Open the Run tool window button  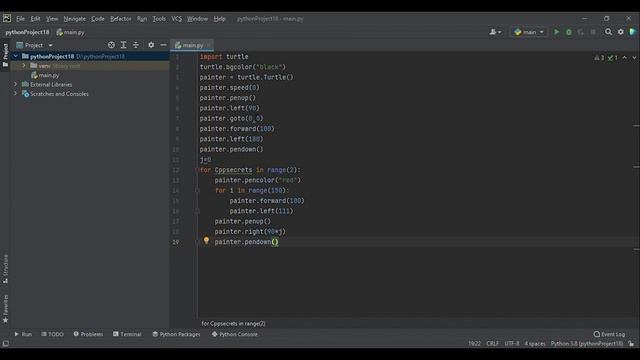23,334
